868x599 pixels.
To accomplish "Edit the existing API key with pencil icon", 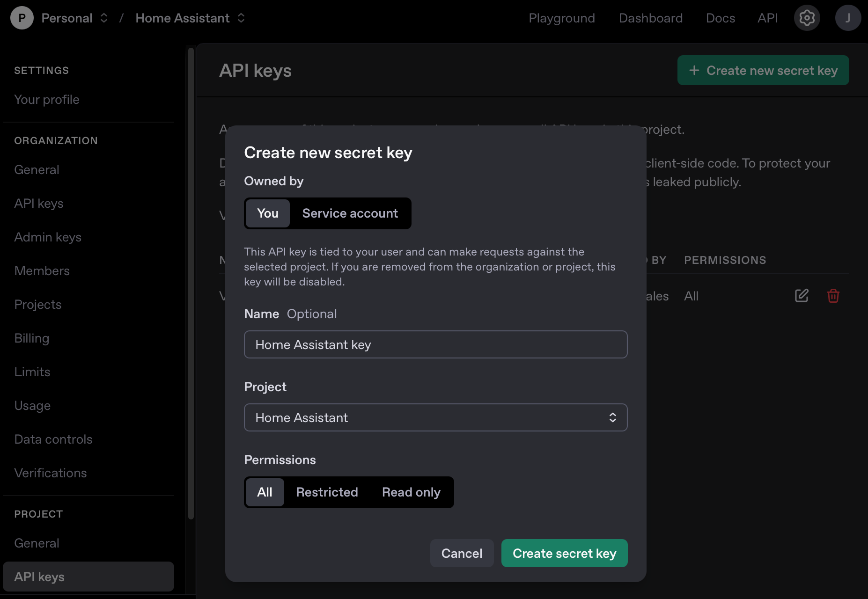I will click(801, 296).
